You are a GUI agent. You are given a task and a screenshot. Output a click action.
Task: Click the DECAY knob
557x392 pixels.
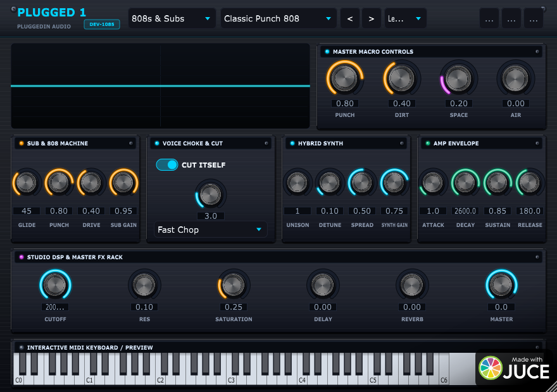click(x=465, y=183)
